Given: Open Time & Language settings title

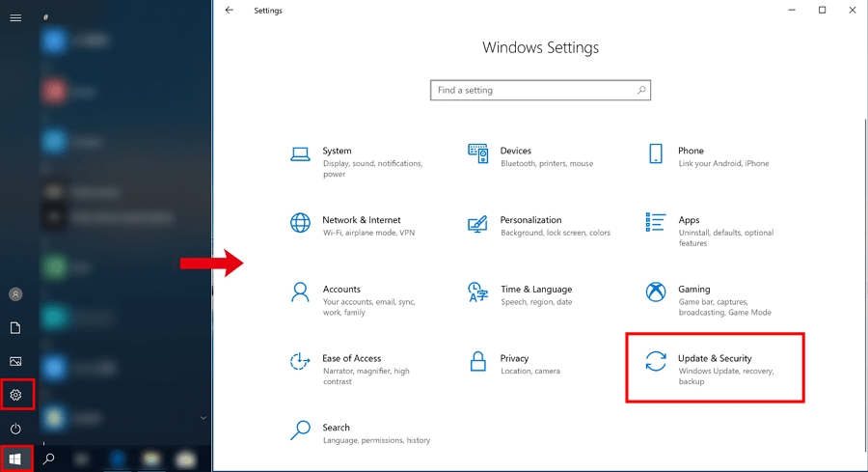Looking at the screenshot, I should [536, 290].
